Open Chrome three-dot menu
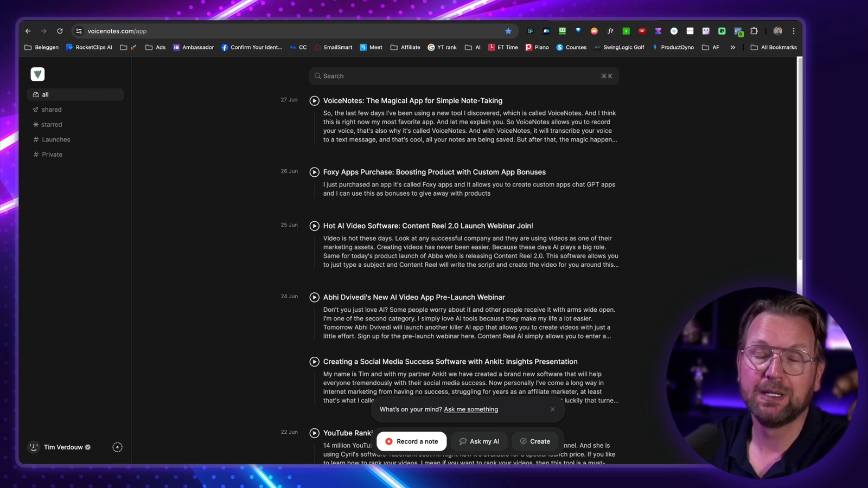This screenshot has height=488, width=868. pos(794,31)
